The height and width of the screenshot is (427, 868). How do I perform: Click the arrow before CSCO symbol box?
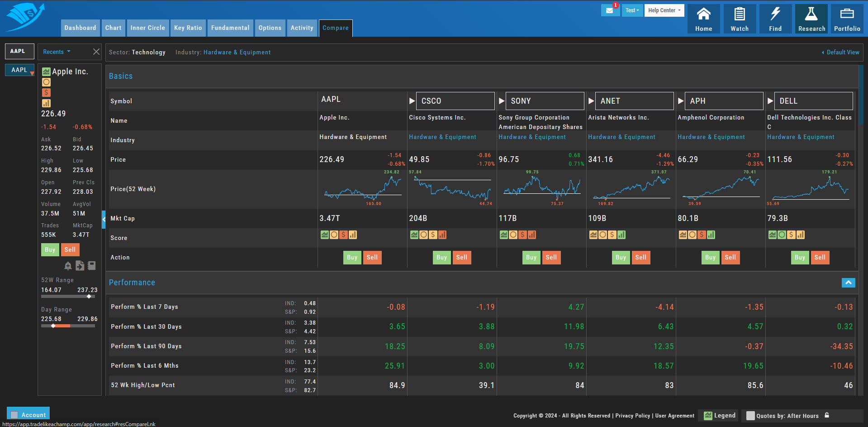point(412,101)
